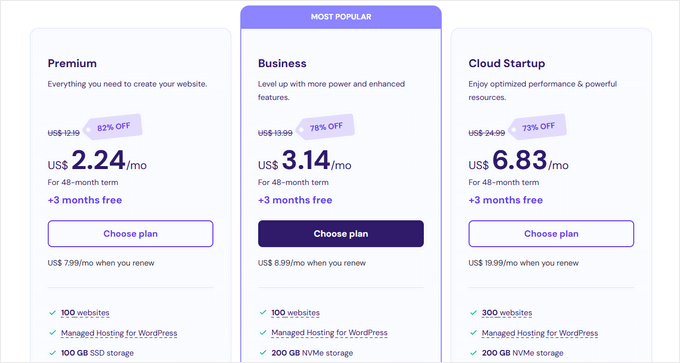Click 'US$ 19.99/mo when you renew' text
Image resolution: width=680 pixels, height=363 pixels.
click(523, 263)
